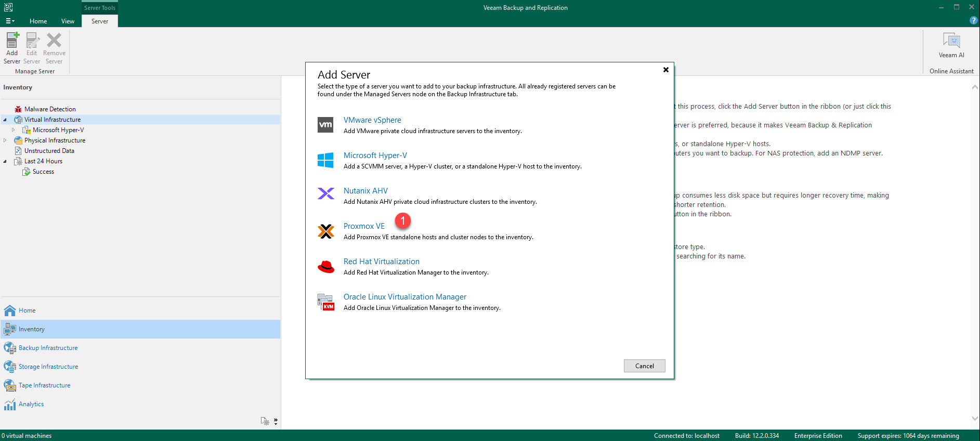Click the help question mark icon

coord(973,21)
